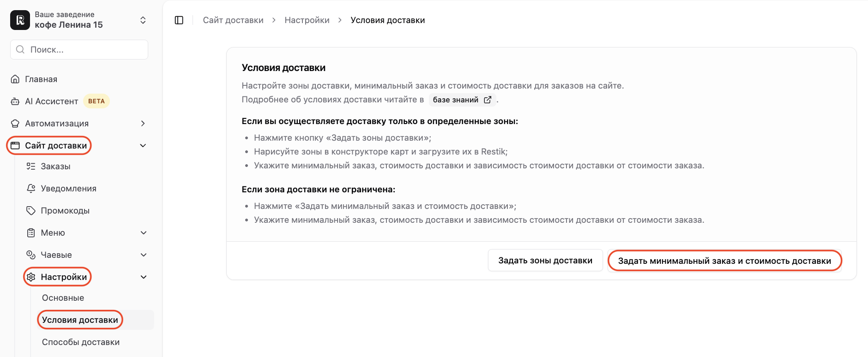Click Задать зоны доставки button

pyautogui.click(x=545, y=261)
